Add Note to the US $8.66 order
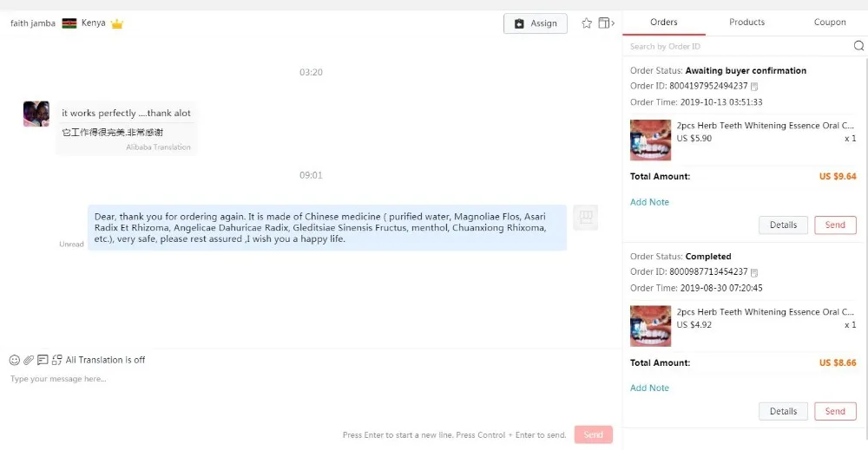 649,388
